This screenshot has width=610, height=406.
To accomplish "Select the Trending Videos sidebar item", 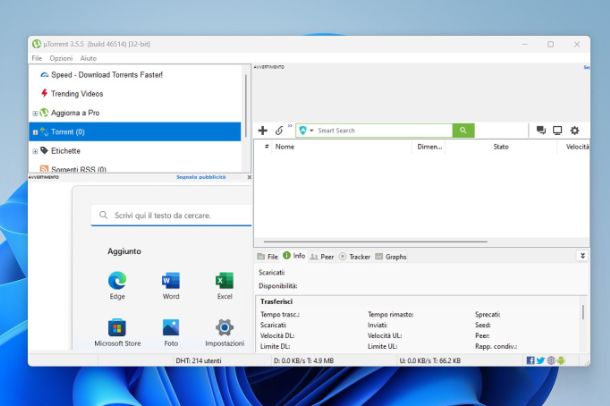I will click(x=77, y=94).
